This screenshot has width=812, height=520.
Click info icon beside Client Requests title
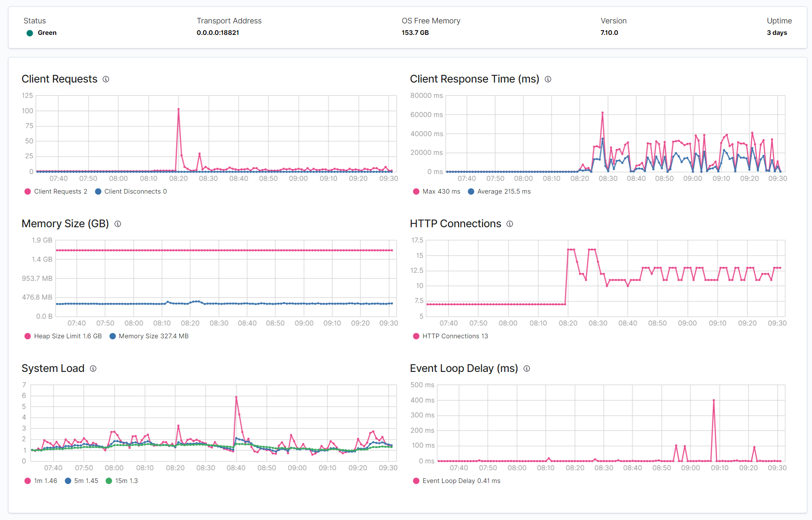[x=106, y=79]
